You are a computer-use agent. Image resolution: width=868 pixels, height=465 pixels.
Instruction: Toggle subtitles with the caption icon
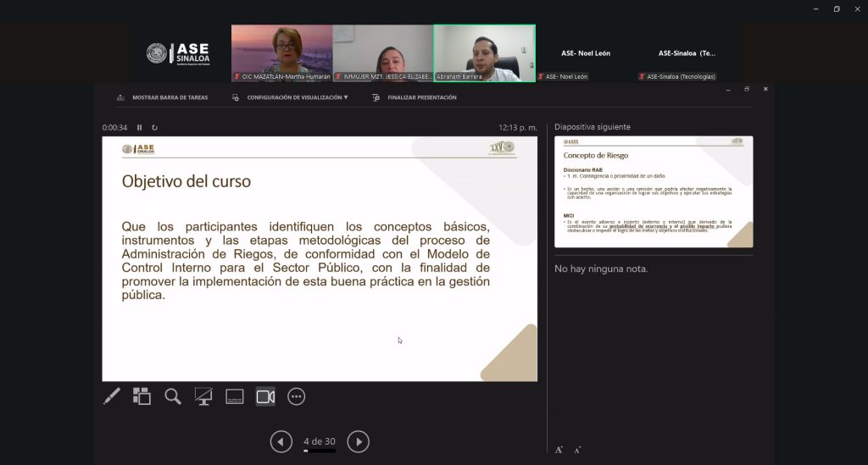[x=235, y=396]
